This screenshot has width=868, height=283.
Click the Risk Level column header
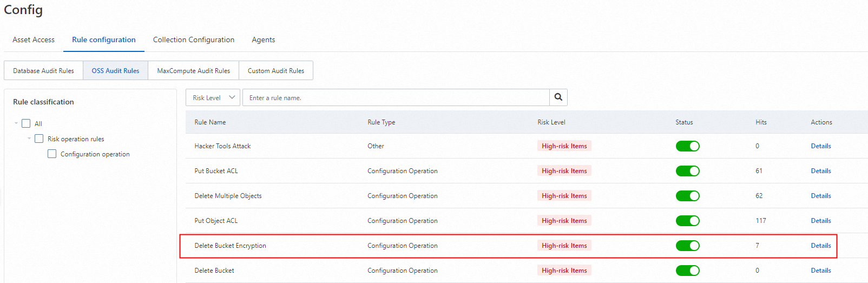(x=551, y=122)
